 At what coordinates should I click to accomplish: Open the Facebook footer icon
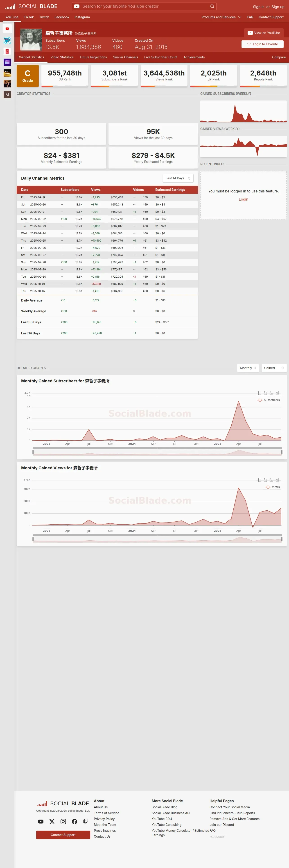74,822
